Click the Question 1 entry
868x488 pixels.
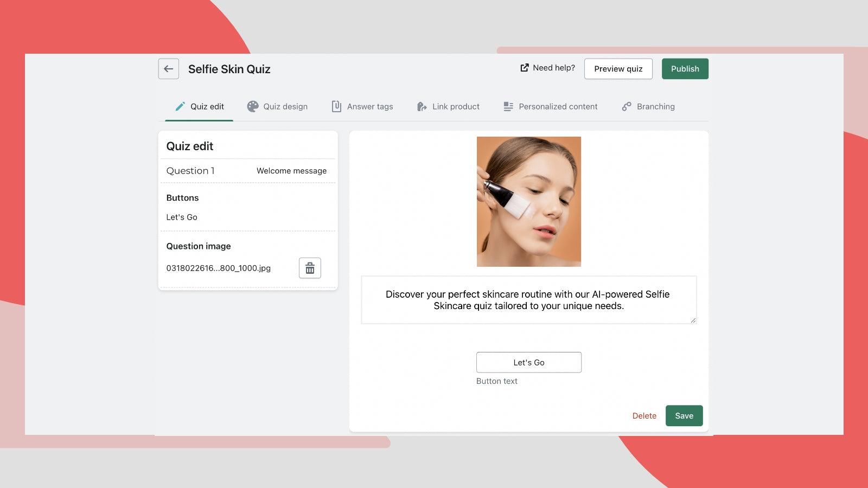[190, 170]
